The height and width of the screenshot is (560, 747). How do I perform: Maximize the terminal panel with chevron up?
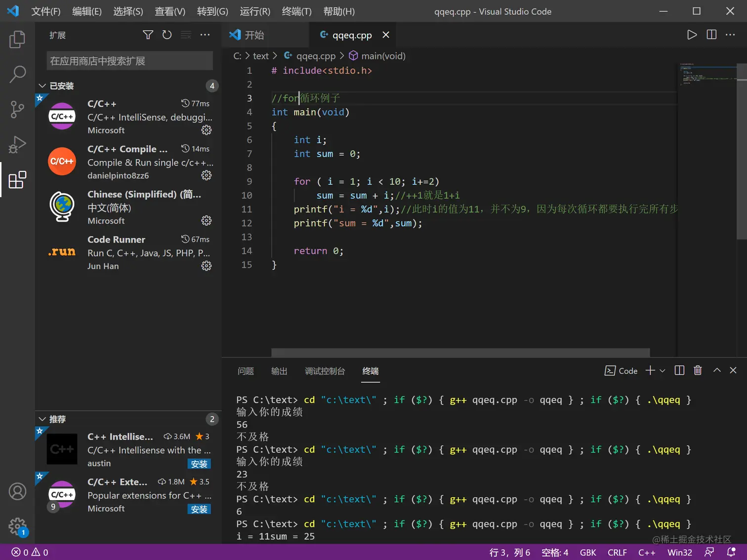point(717,371)
